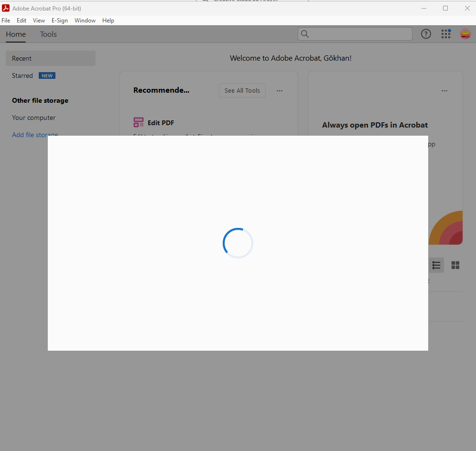Open the Adobe apps grid icon

[x=446, y=34]
